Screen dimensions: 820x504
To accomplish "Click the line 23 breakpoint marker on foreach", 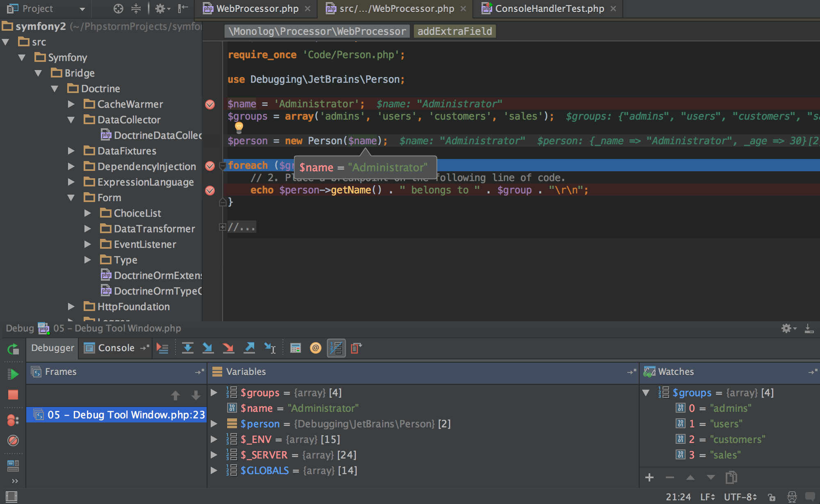I will [x=210, y=166].
